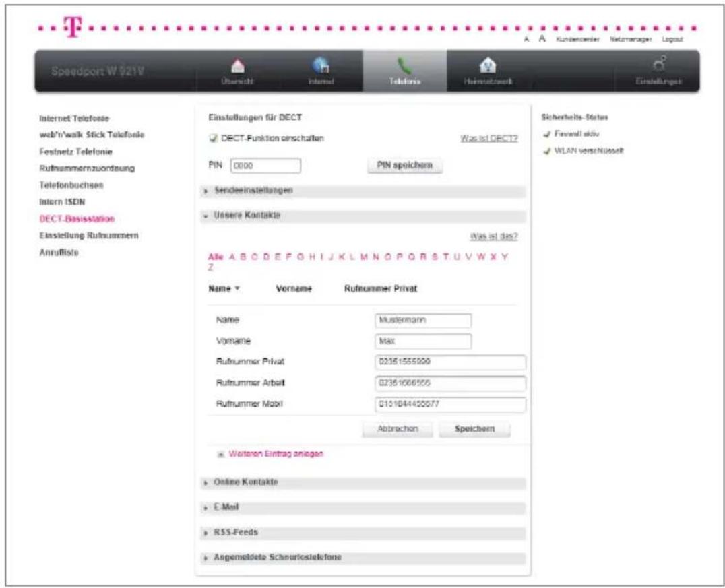Filter contacts by letter K
This screenshot has height=588, width=725.
(x=342, y=257)
